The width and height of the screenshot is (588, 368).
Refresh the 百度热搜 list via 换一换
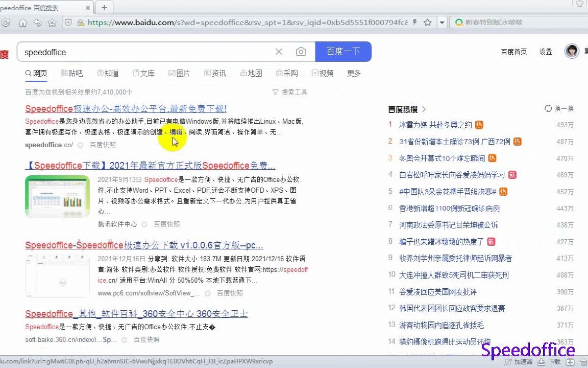tap(558, 108)
